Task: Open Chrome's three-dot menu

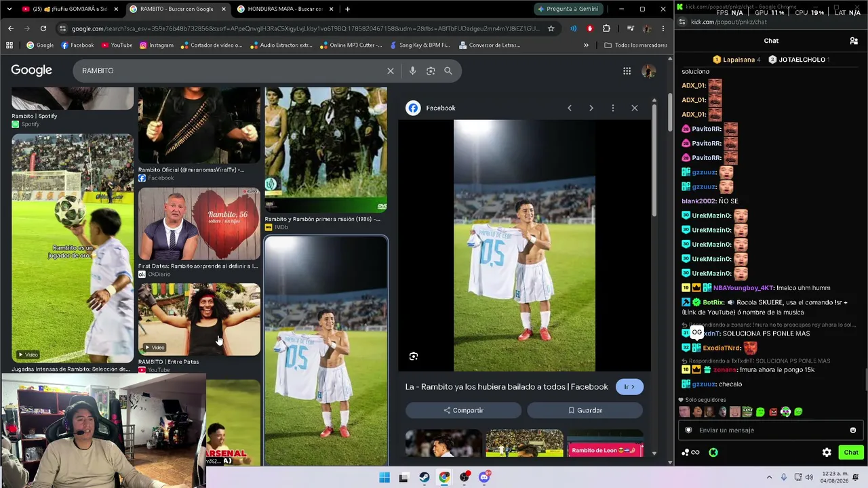Action: (663, 28)
